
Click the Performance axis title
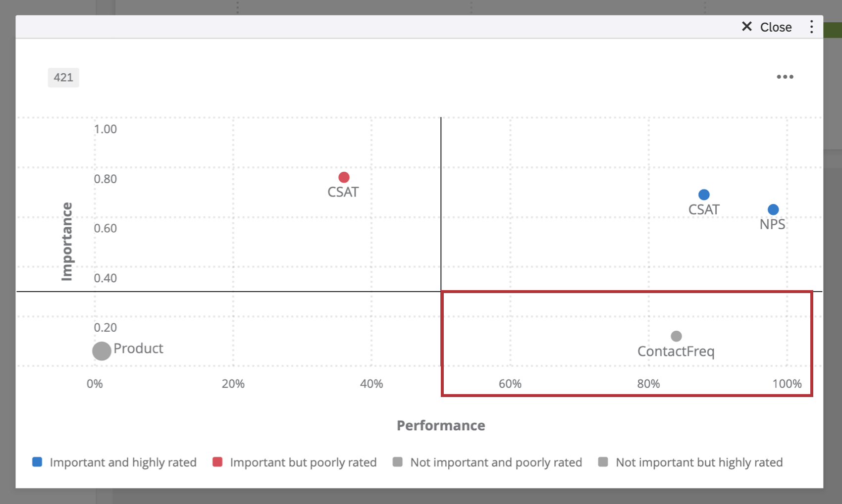coord(440,425)
